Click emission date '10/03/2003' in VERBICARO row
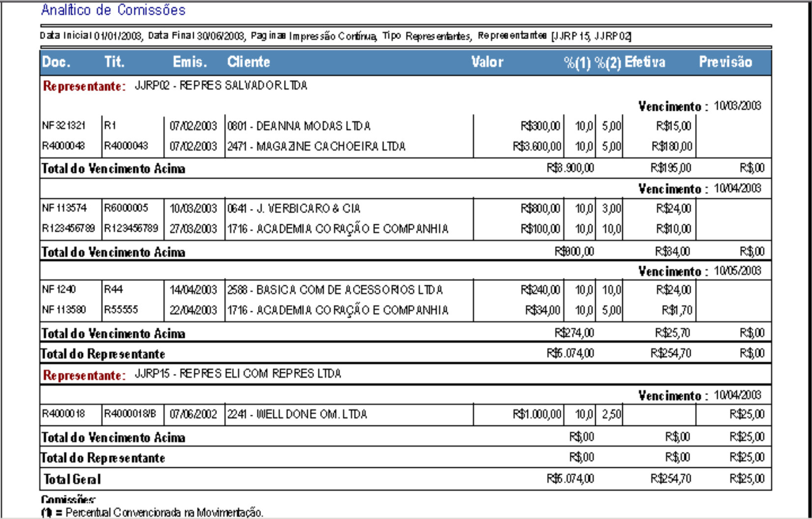Viewport: 812px width, 519px height. click(193, 209)
